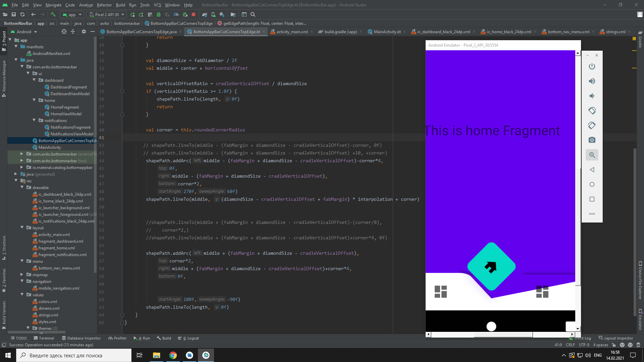Open SDK Manager icon in toolbar
This screenshot has height=362, width=644.
pyautogui.click(x=222, y=14)
